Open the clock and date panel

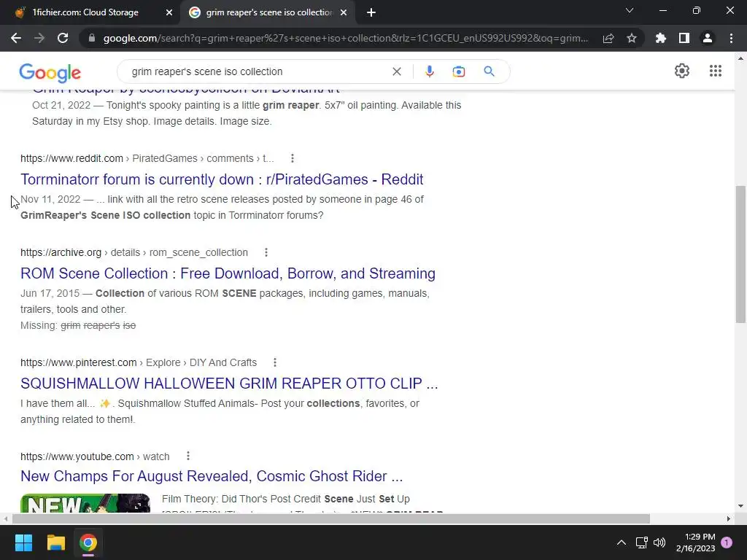coord(695,542)
